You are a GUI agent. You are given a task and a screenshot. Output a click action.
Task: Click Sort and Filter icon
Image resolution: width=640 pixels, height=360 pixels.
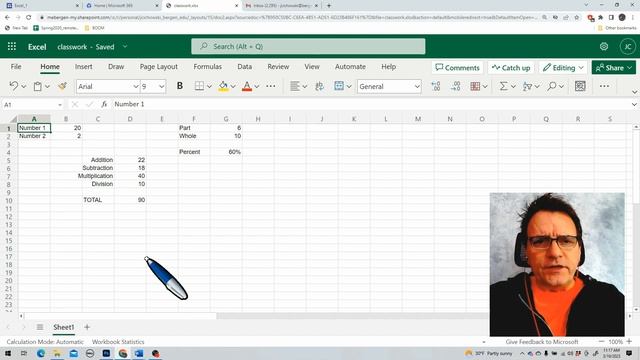527,86
